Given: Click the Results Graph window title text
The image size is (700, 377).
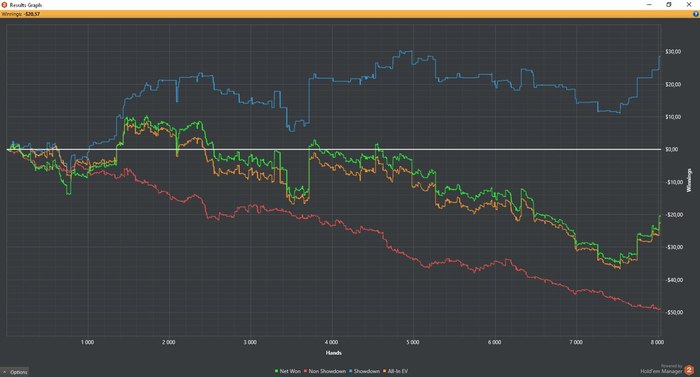Looking at the screenshot, I should (x=26, y=5).
